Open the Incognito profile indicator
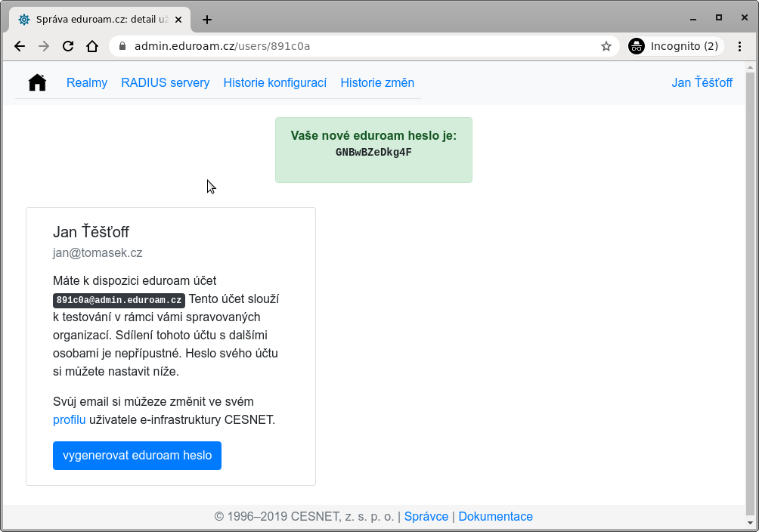This screenshot has height=532, width=759. click(677, 46)
